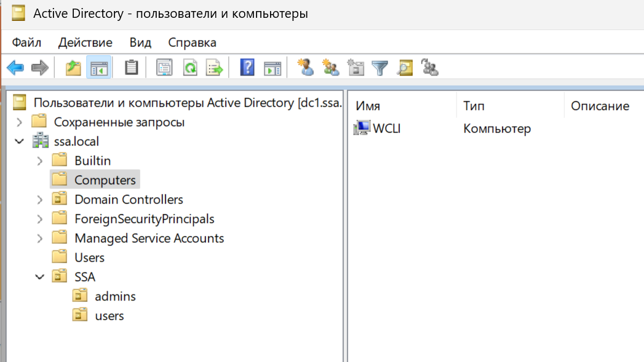Select the WCLI computer entry
644x362 pixels.
[386, 128]
